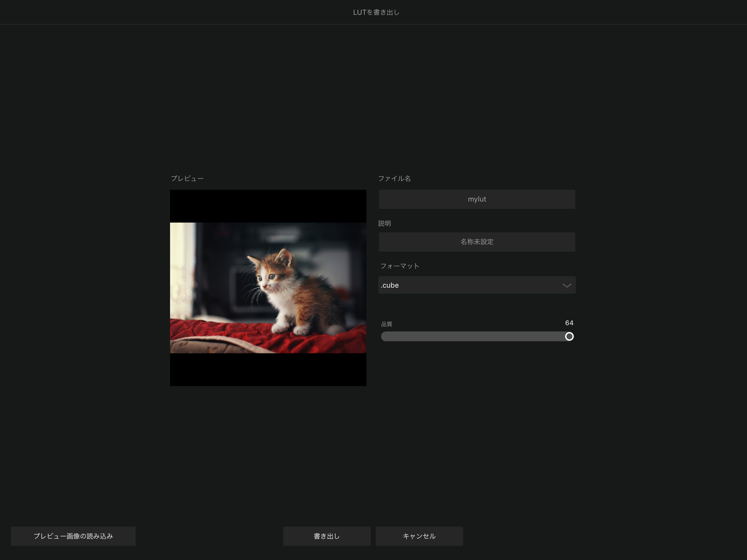Viewport: 747px width, 560px height.
Task: Click the 説明 label
Action: (385, 223)
